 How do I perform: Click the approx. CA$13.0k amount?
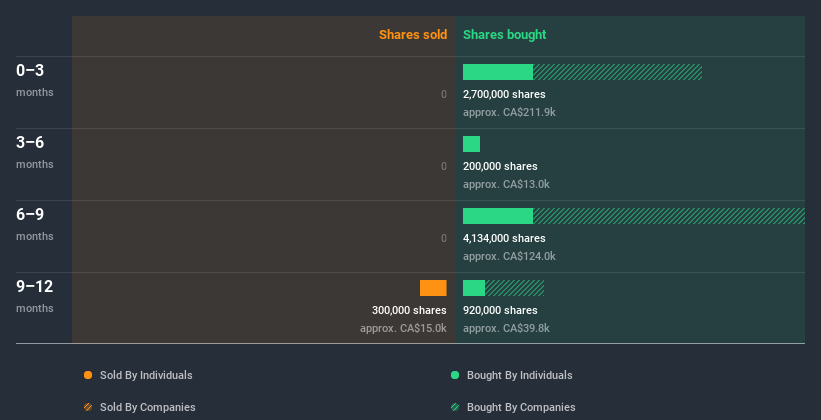506,184
